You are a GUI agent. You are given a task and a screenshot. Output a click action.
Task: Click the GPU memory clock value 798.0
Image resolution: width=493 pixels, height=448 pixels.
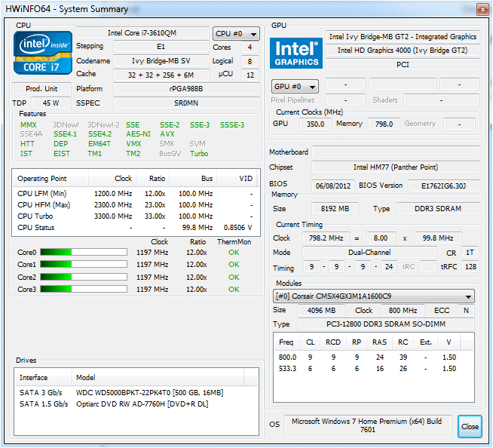click(384, 124)
